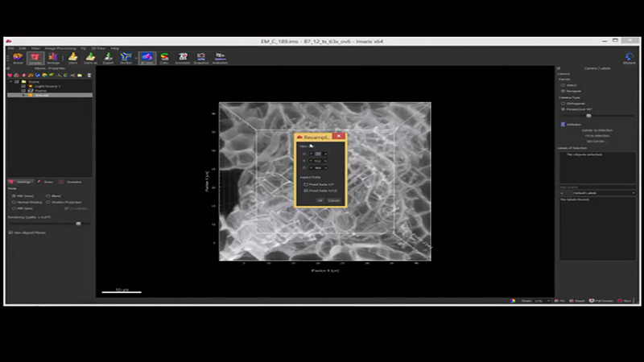Click the Annotate toolbar icon

[x=183, y=58]
